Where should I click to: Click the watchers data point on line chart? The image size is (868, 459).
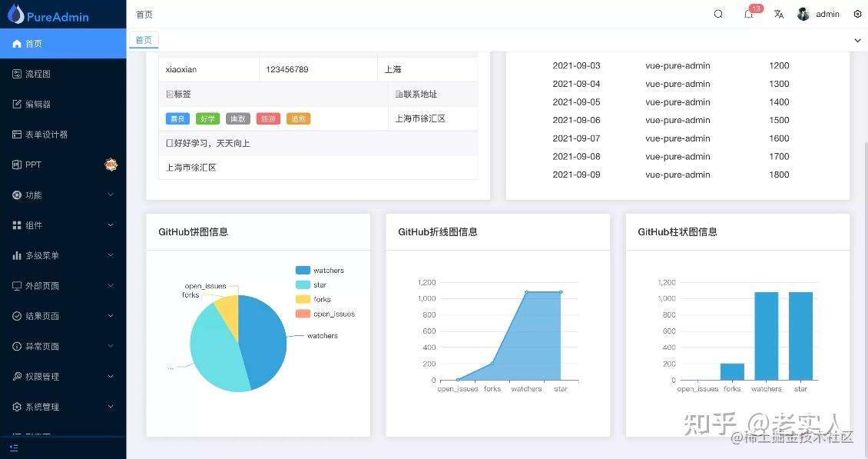point(526,292)
